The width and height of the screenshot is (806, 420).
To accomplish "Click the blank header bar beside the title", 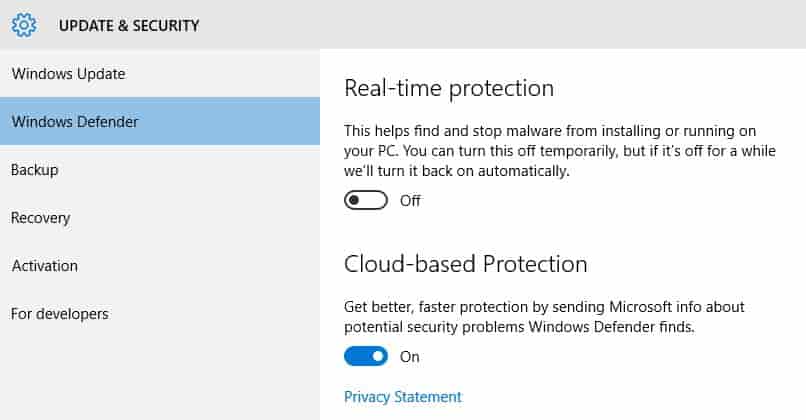I will click(x=501, y=25).
